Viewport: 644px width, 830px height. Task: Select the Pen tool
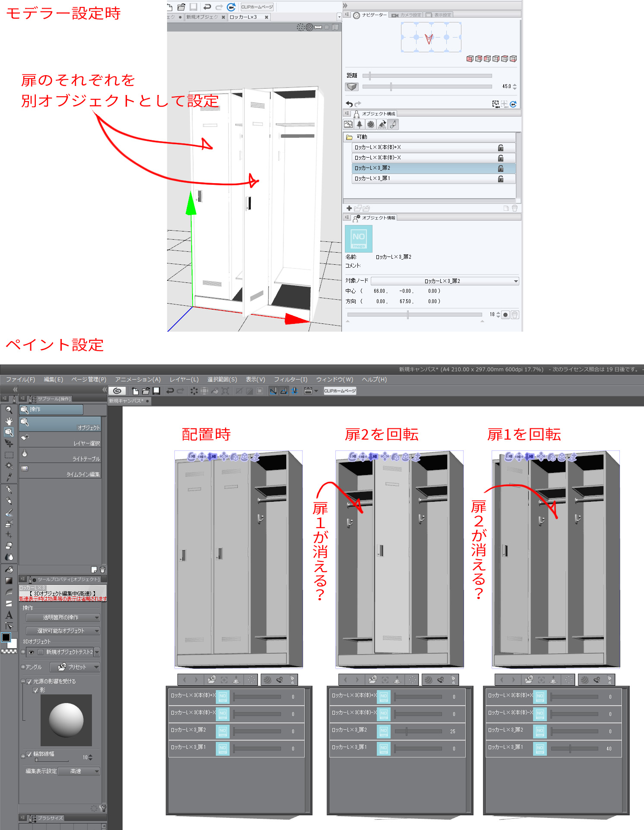pos(9,490)
